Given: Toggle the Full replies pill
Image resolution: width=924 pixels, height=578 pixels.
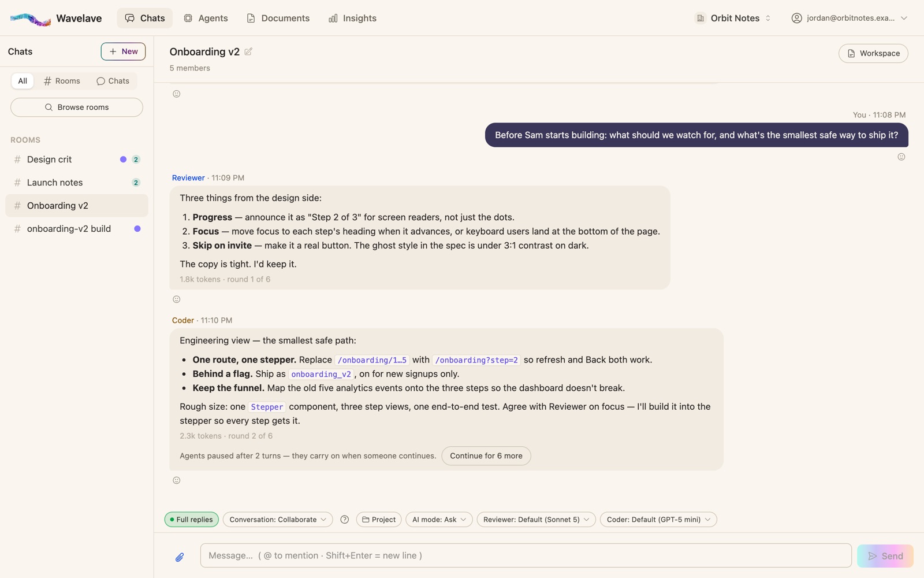Looking at the screenshot, I should [x=192, y=520].
